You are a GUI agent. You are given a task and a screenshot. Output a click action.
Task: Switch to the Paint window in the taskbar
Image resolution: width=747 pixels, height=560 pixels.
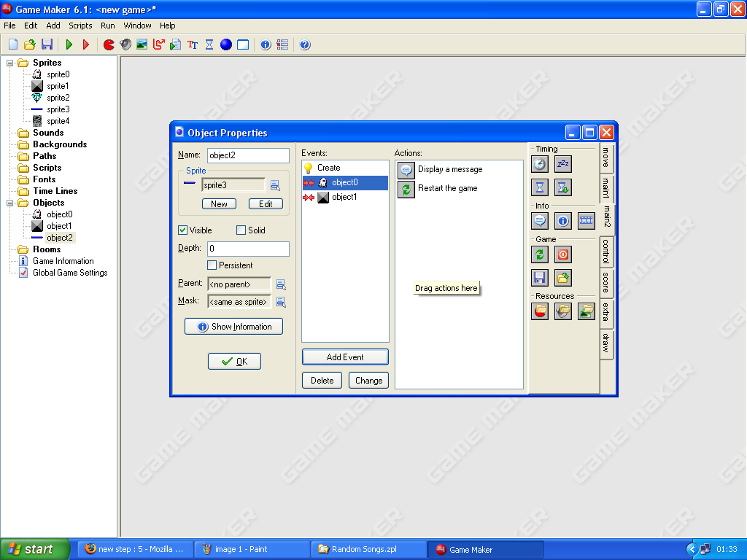[x=252, y=550]
